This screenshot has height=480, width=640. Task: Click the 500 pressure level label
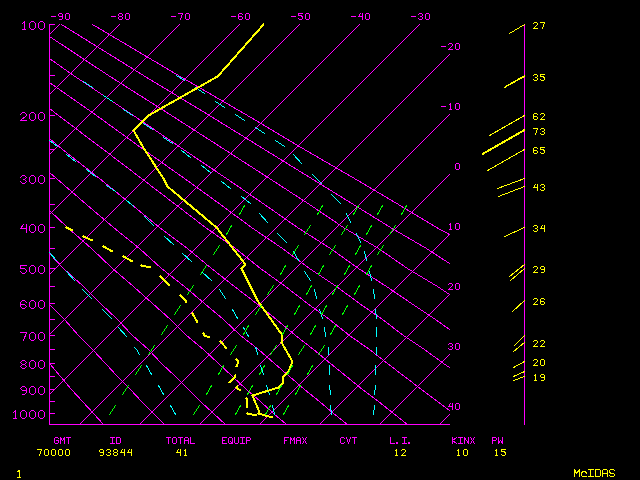coord(33,270)
